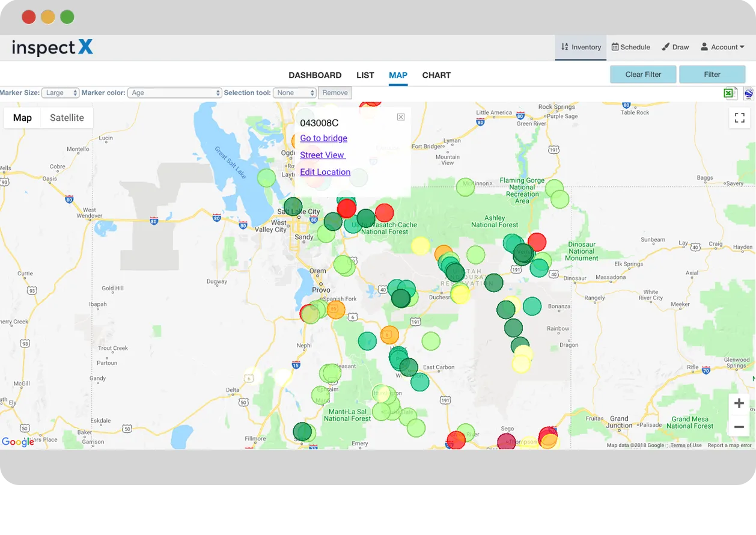Switch to standard Map view
The image size is (756, 535).
[x=22, y=118]
